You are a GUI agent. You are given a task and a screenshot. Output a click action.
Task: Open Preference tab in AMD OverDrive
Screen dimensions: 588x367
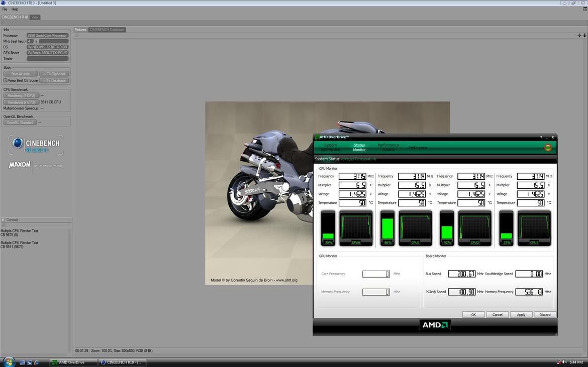point(417,148)
